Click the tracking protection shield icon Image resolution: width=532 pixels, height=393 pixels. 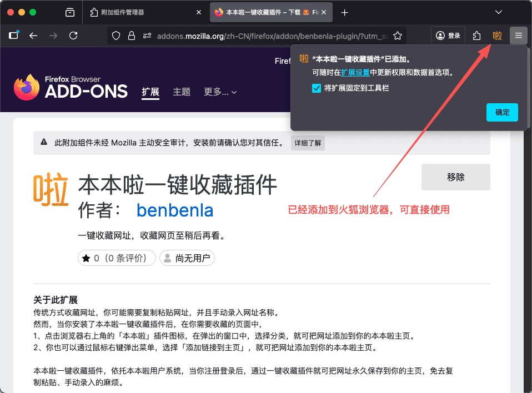click(116, 36)
